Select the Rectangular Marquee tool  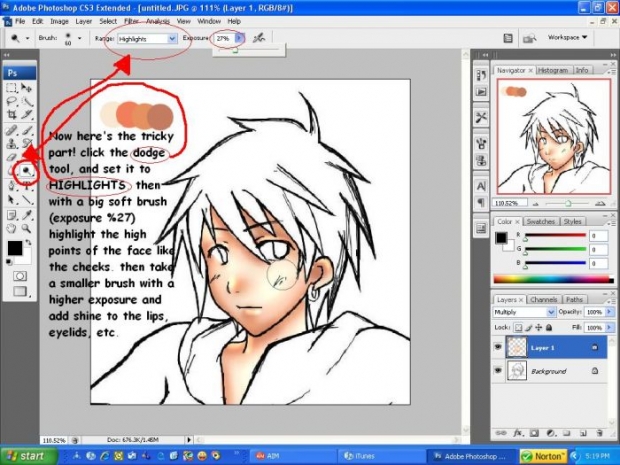(12, 87)
